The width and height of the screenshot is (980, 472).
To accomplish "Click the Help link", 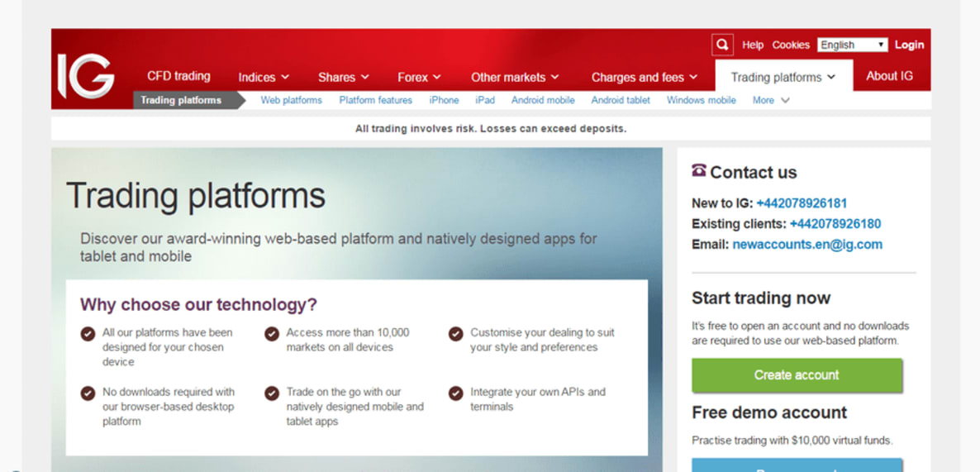I will (x=753, y=45).
